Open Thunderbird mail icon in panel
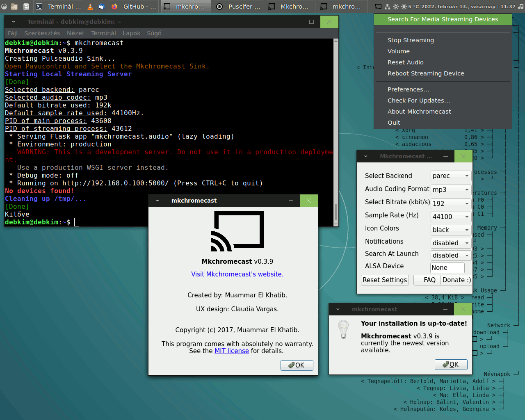The width and height of the screenshot is (525, 420). point(101,6)
